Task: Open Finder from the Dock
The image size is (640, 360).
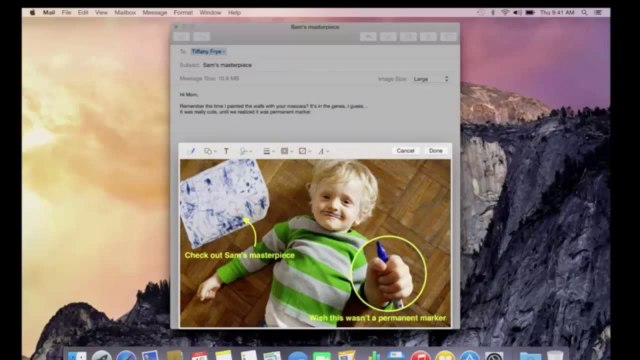Action: click(77, 356)
